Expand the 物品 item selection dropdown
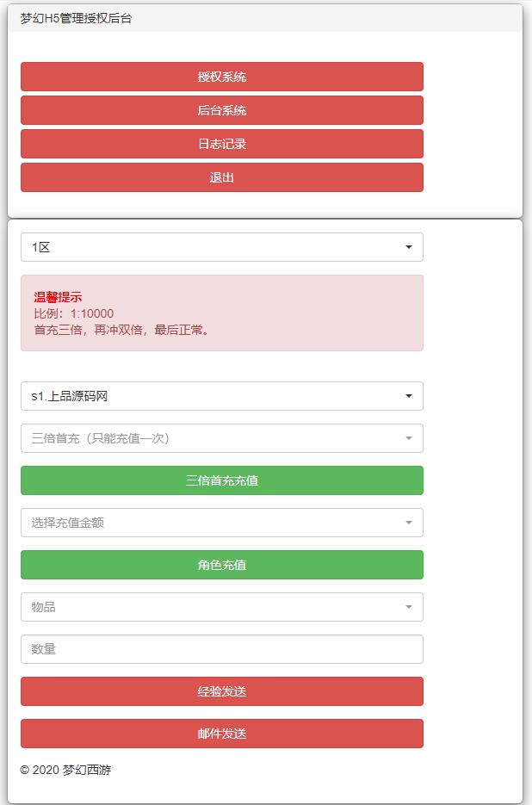This screenshot has height=805, width=532. [x=220, y=607]
